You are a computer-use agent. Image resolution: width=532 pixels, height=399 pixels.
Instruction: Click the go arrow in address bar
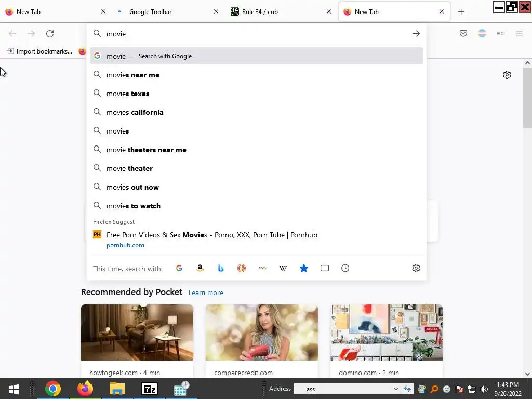[416, 34]
